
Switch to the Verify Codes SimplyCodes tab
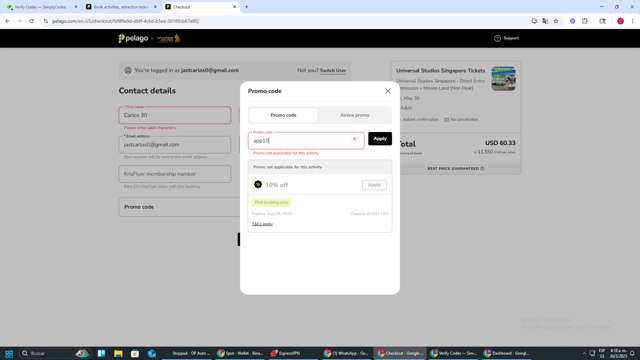click(41, 7)
